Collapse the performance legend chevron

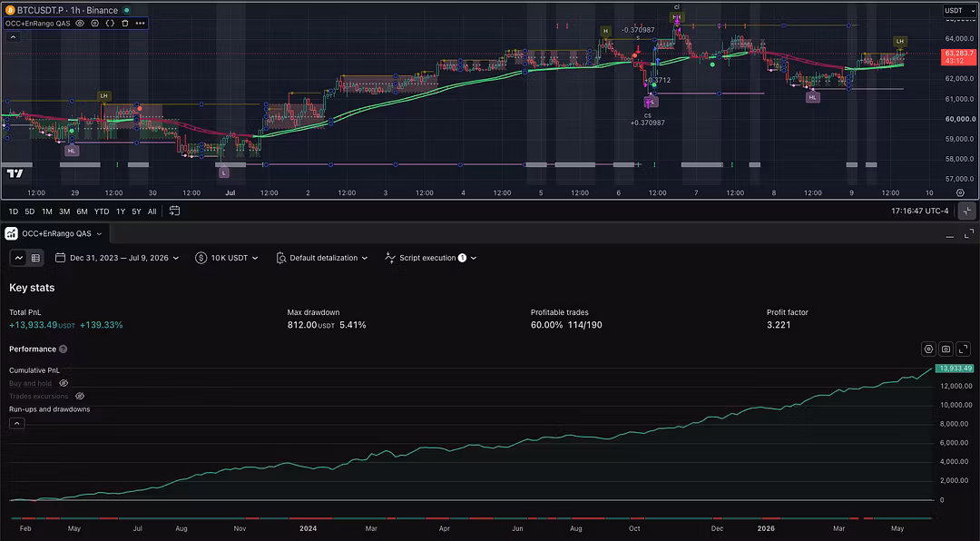(17, 423)
